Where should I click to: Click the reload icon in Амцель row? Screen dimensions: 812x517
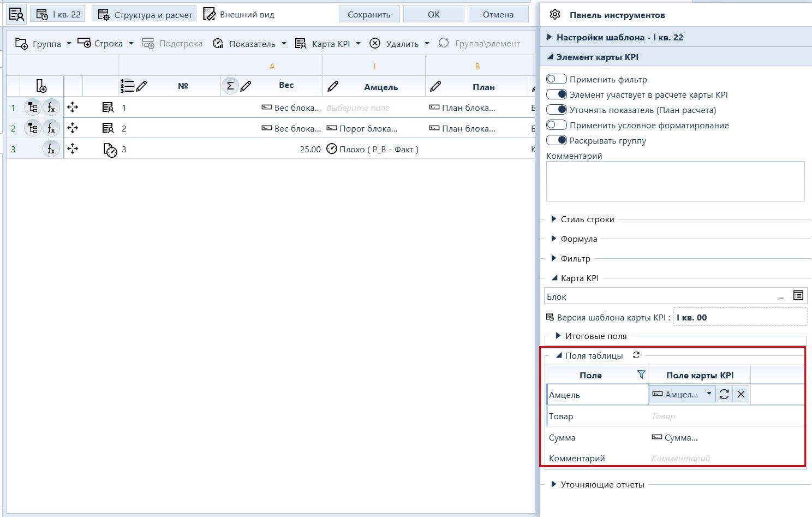click(x=724, y=394)
